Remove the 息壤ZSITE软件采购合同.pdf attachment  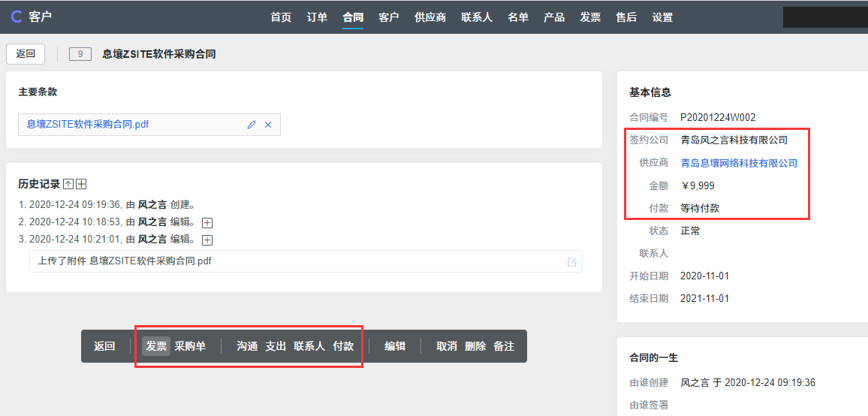tap(269, 125)
